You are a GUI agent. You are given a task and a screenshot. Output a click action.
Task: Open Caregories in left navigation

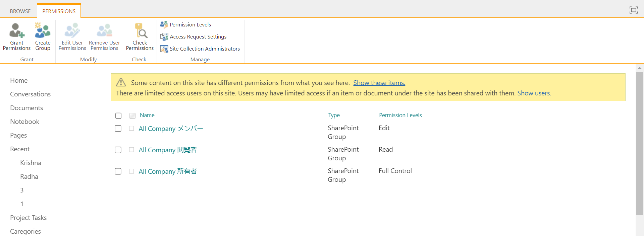(25, 231)
